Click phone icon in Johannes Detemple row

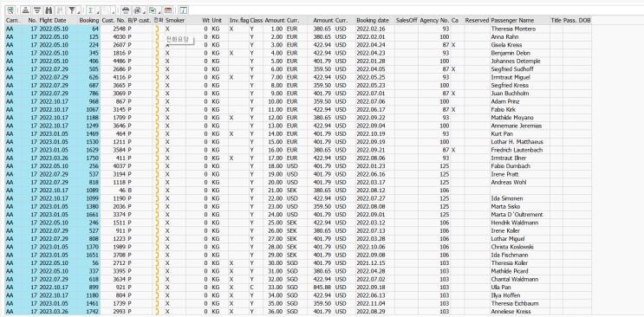(157, 61)
